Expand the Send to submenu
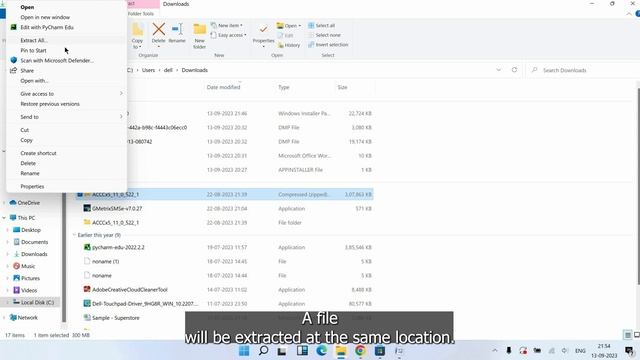Viewport: 640px width, 360px height. [x=66, y=117]
